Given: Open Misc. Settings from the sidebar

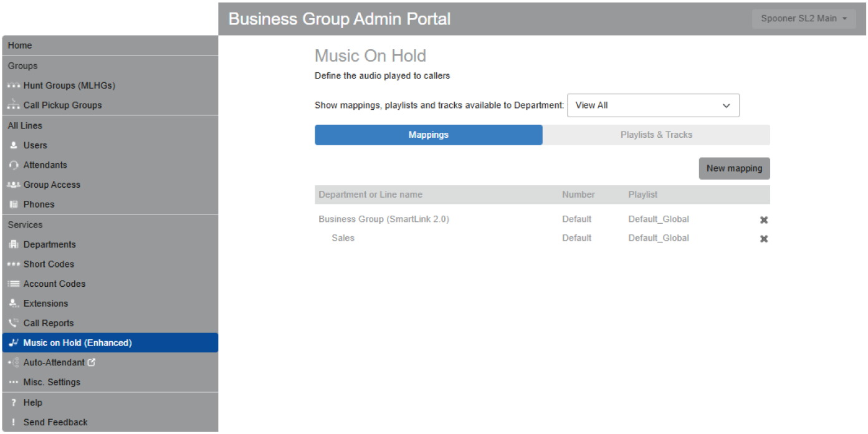Looking at the screenshot, I should coord(52,382).
